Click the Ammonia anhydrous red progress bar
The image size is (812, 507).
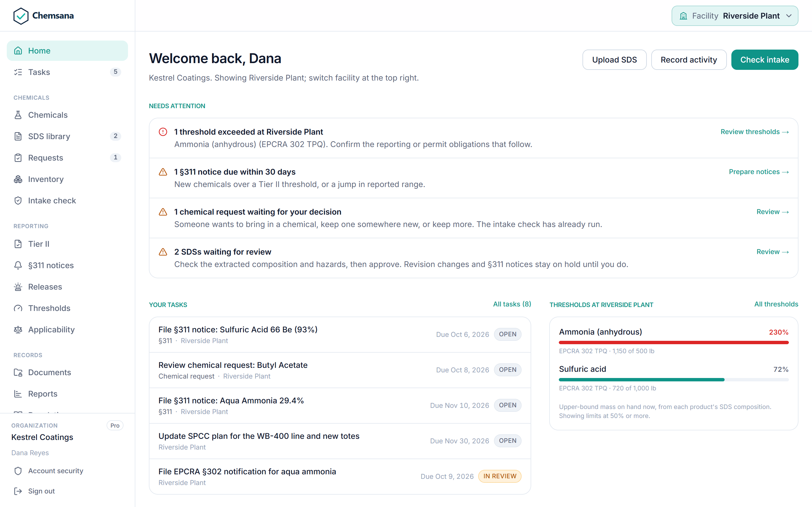pyautogui.click(x=674, y=342)
